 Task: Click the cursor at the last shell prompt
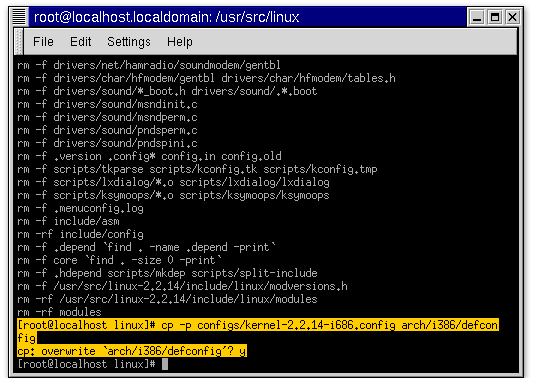[165, 364]
